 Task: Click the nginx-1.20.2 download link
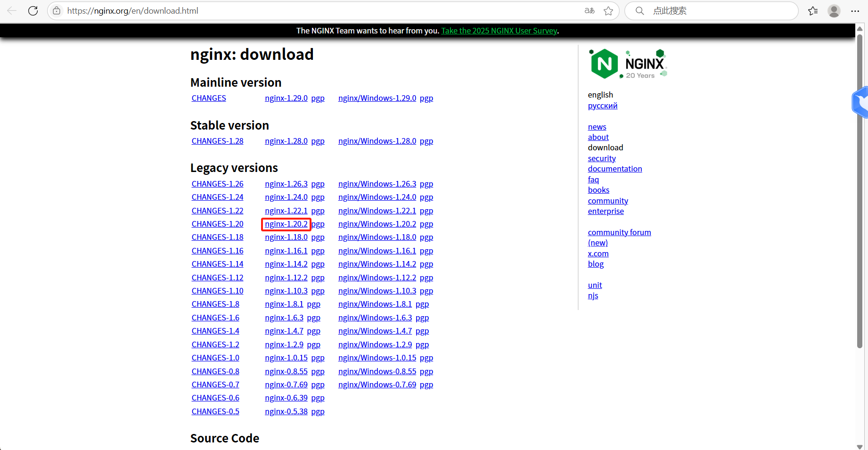click(x=286, y=224)
